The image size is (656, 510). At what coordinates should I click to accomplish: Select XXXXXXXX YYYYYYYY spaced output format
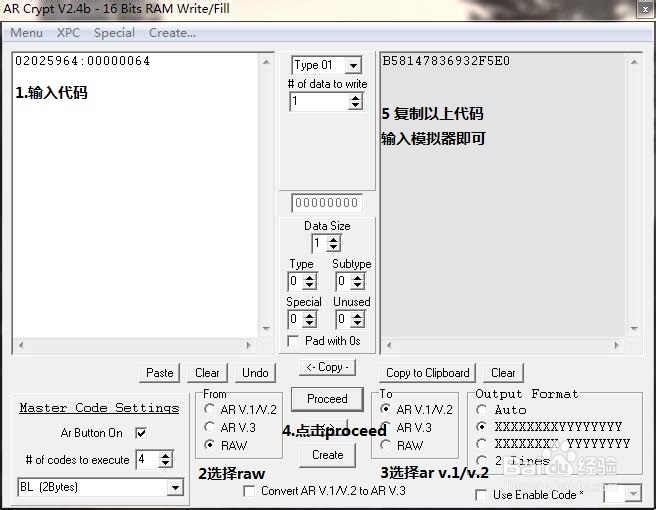482,443
